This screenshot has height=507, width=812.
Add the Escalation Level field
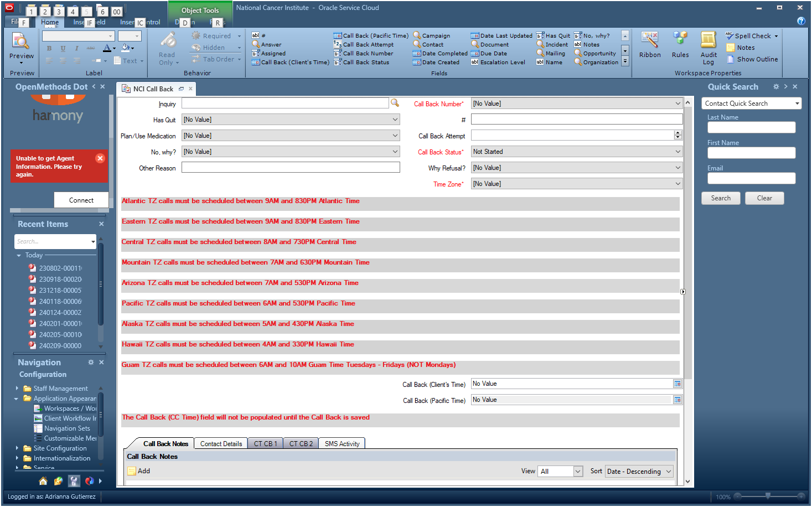(x=498, y=63)
